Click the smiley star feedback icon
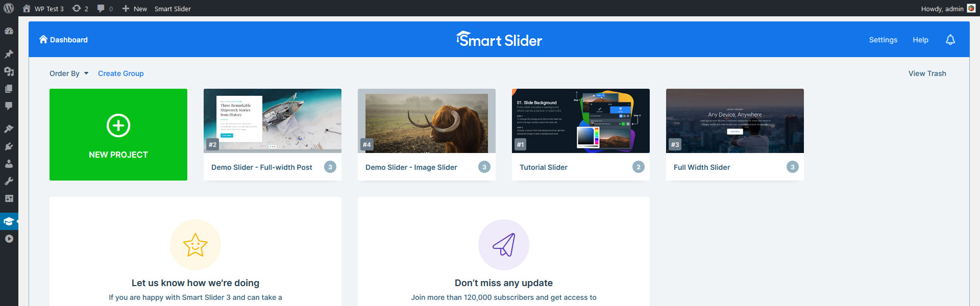 click(x=195, y=245)
